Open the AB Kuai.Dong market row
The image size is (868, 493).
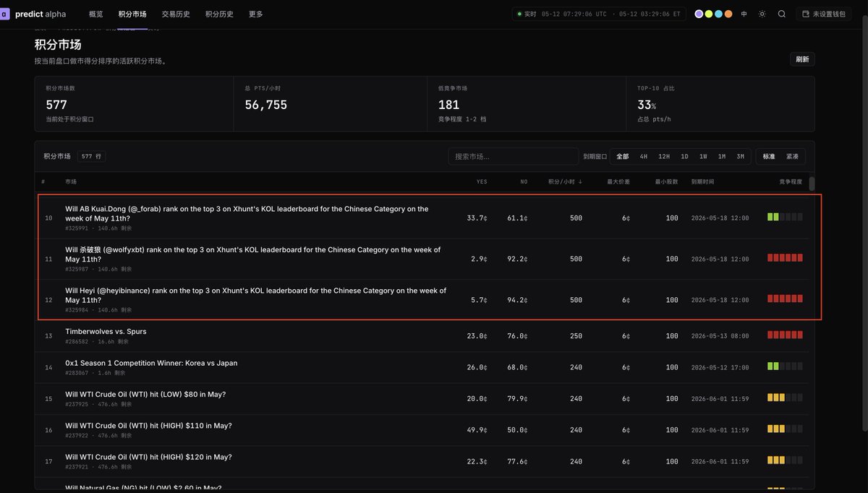tap(423, 218)
